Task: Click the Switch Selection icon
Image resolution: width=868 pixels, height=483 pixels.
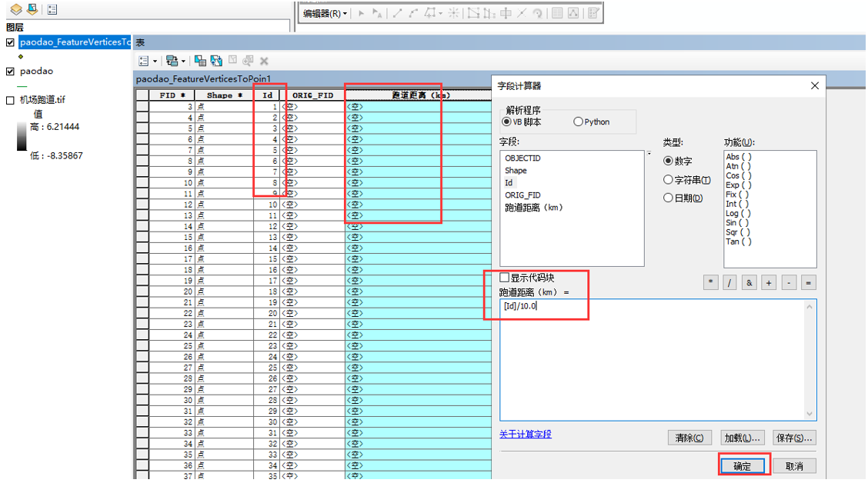Action: [x=216, y=61]
